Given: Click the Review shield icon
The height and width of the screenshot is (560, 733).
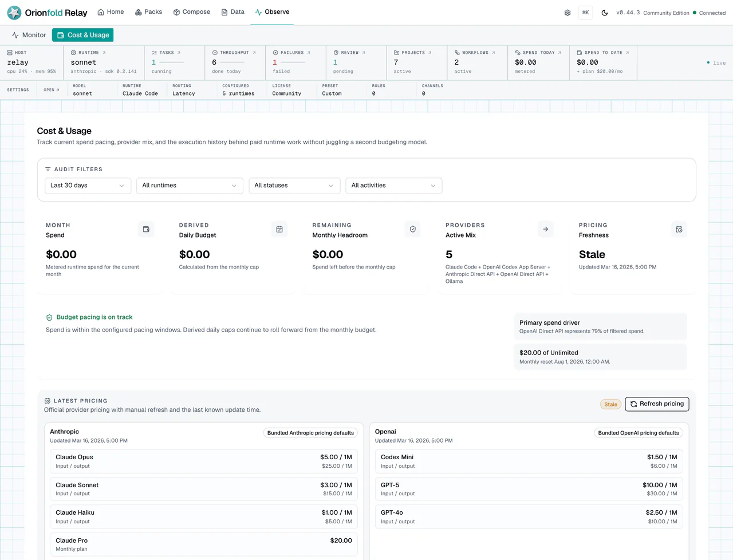Looking at the screenshot, I should (336, 53).
